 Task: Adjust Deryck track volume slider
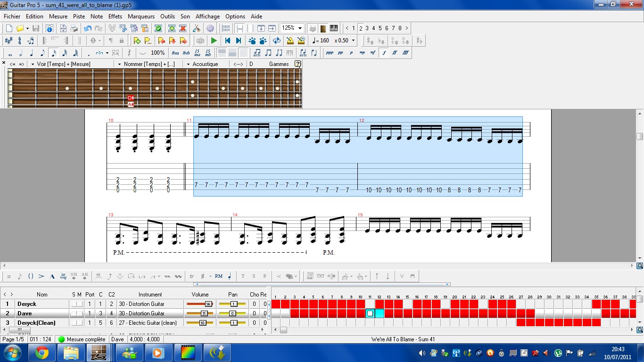(200, 304)
